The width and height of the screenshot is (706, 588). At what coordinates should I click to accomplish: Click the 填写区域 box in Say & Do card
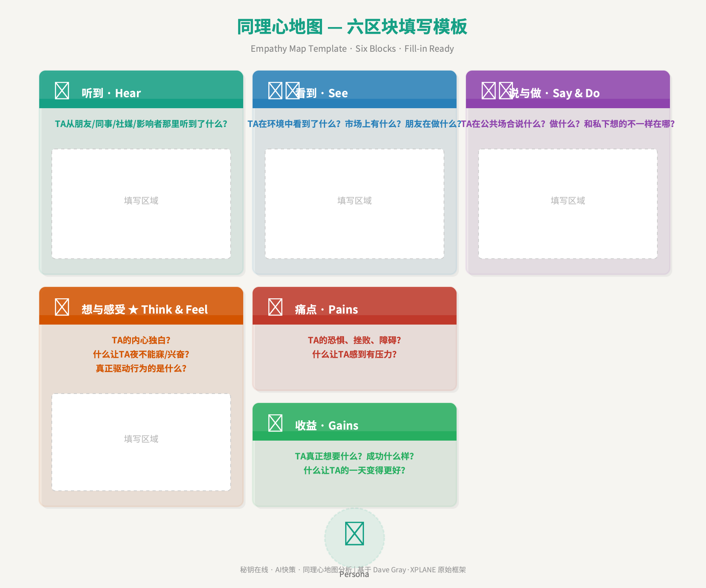(x=568, y=204)
